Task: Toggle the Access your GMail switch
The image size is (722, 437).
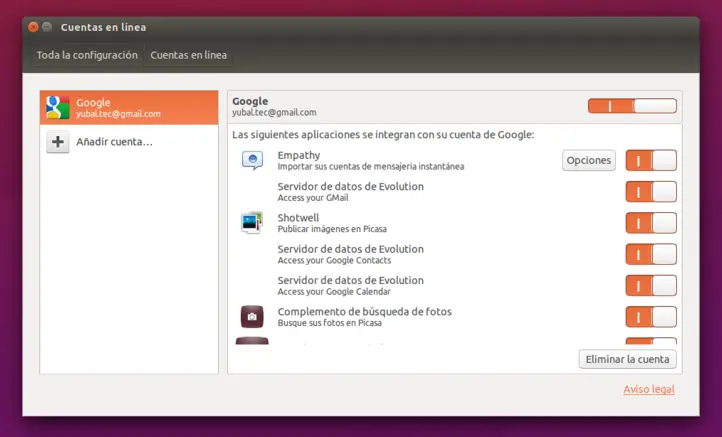Action: pos(651,192)
